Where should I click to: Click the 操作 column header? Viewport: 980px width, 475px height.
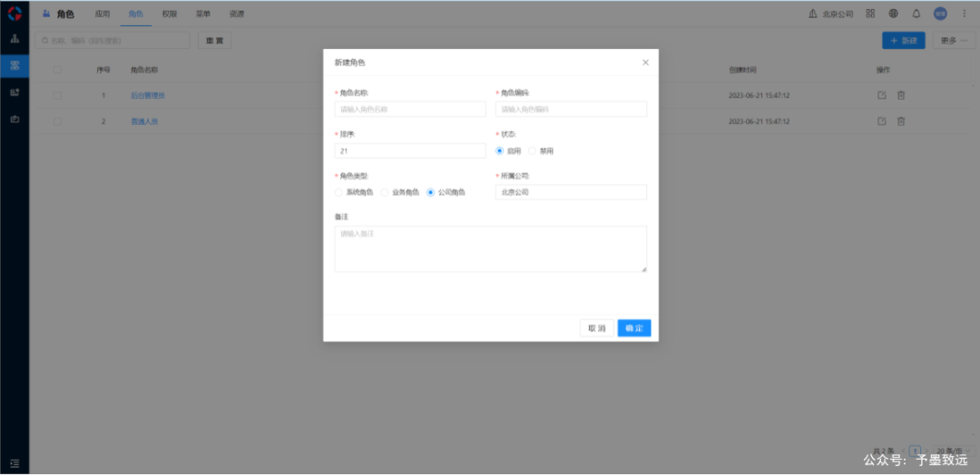pos(883,69)
